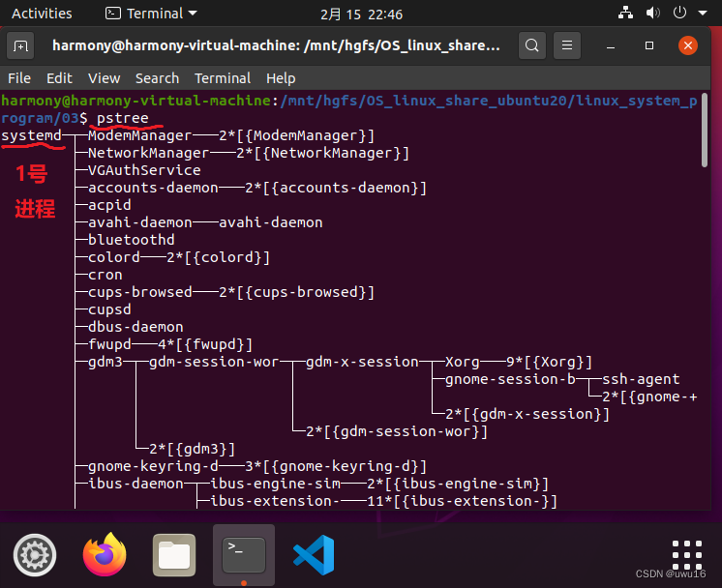Click the VGAuthService process entry

click(x=144, y=170)
